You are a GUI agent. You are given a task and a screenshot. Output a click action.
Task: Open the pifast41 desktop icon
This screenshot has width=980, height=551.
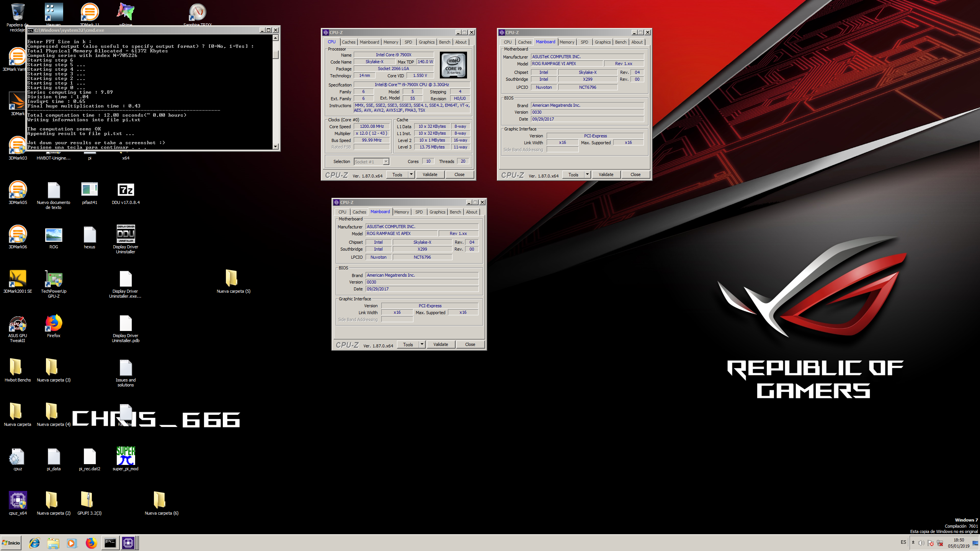point(90,194)
